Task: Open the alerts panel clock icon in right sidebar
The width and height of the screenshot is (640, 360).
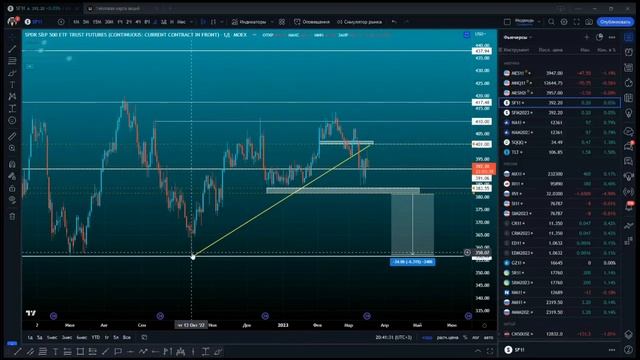Action: [629, 52]
